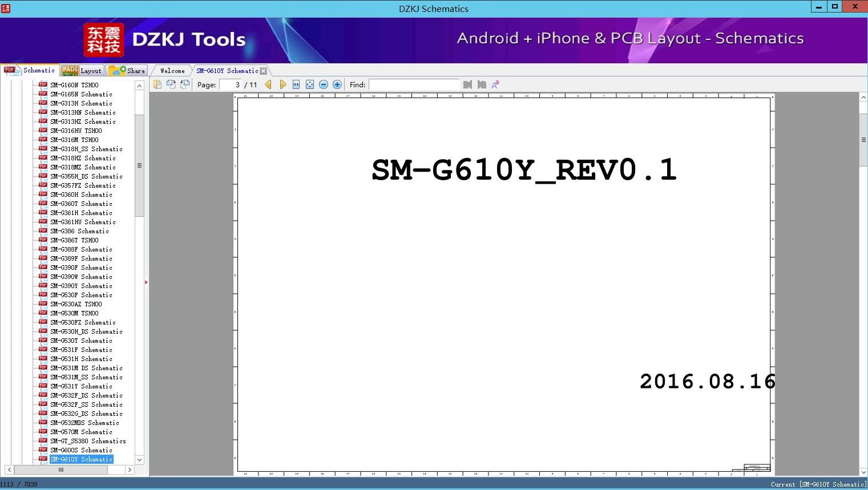Click the document viewer vertical scrollbar thumb
Viewport: 868px width, 490px height.
863,140
